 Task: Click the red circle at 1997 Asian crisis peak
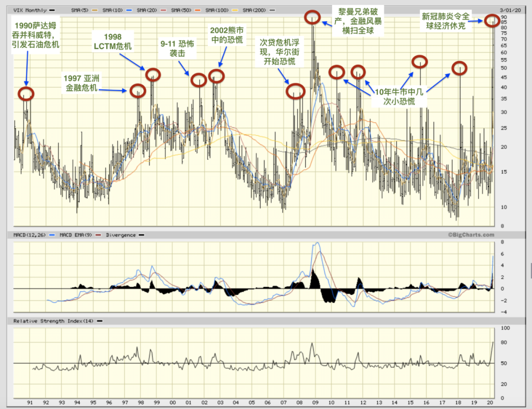[x=138, y=91]
